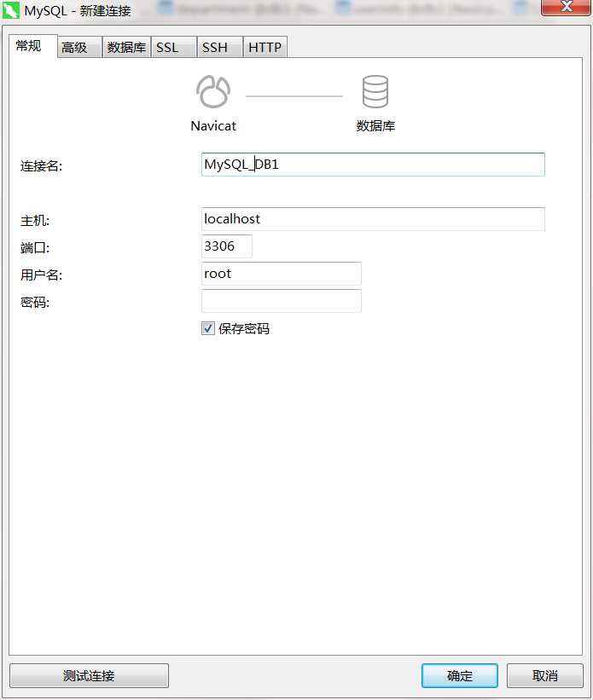Select the 端口 field showing 3306

click(x=227, y=246)
